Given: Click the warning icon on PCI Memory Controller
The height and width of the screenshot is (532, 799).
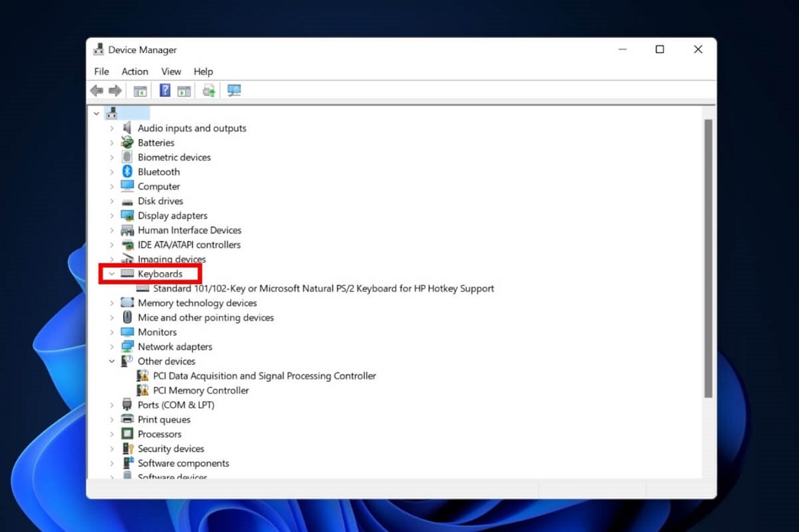Looking at the screenshot, I should pos(142,390).
